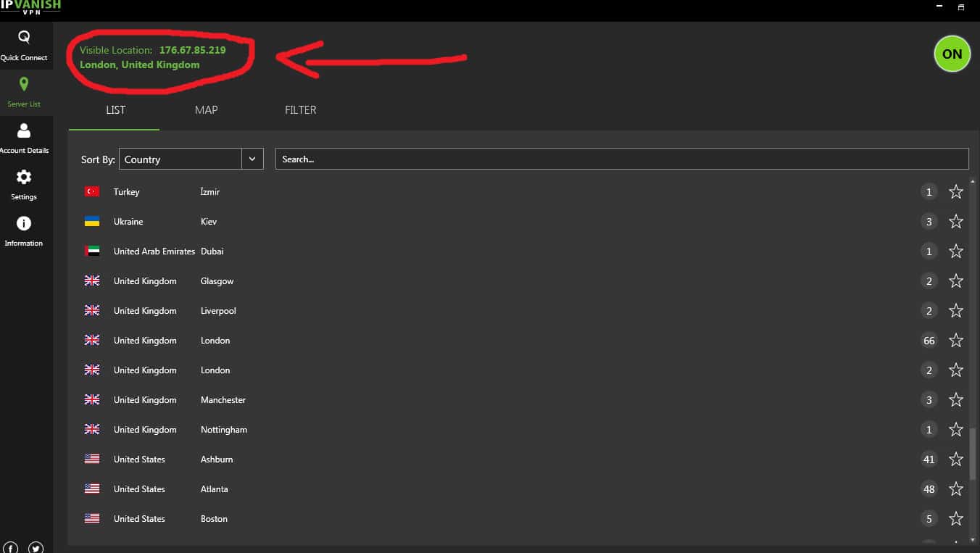
Task: Star the London row with 2 servers
Action: [x=956, y=370]
